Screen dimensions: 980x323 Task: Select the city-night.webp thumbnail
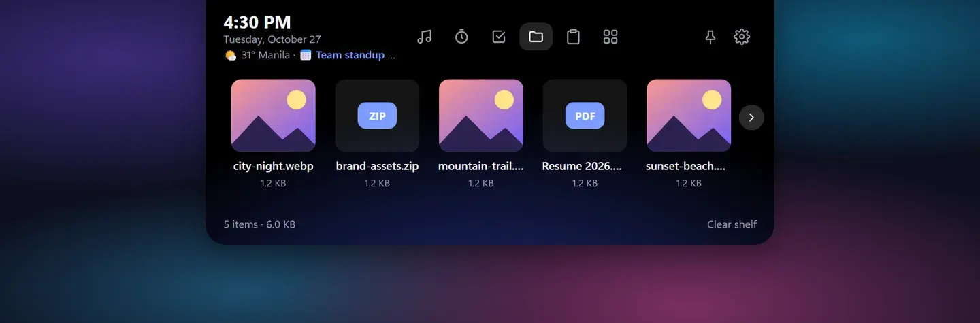[274, 116]
